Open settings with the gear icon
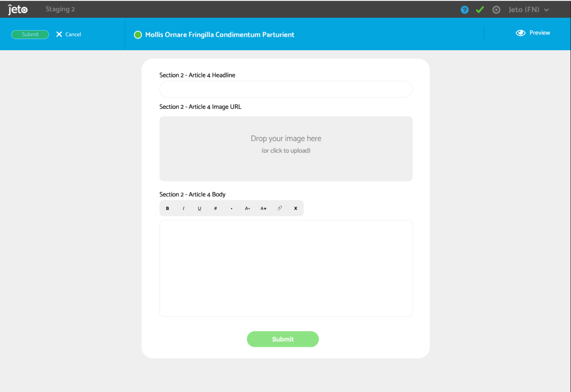 pyautogui.click(x=496, y=10)
